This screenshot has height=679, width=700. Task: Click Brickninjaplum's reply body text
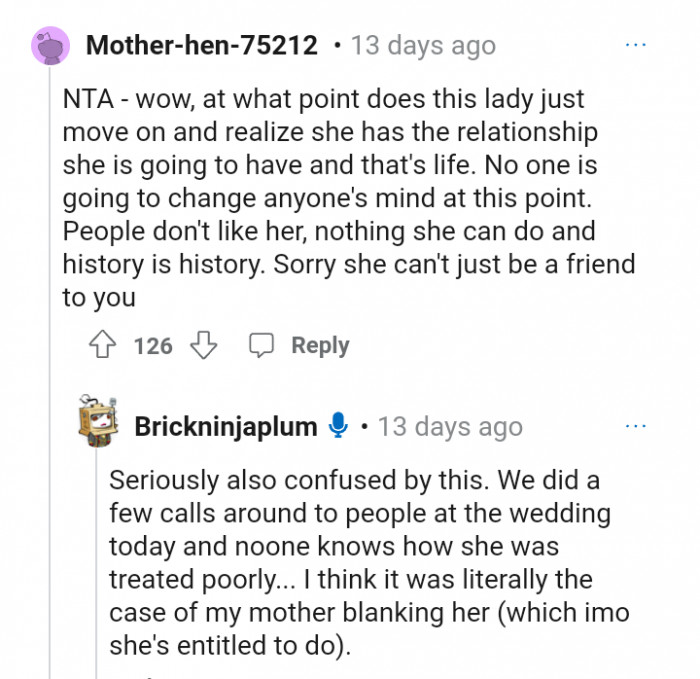pos(360,563)
